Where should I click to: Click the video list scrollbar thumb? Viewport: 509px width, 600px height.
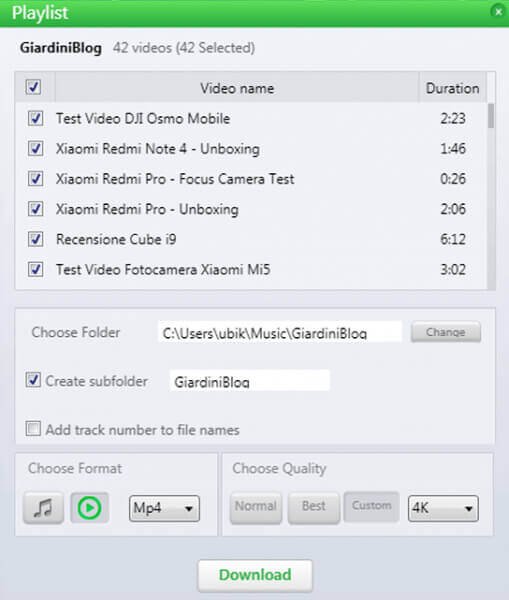pos(491,116)
